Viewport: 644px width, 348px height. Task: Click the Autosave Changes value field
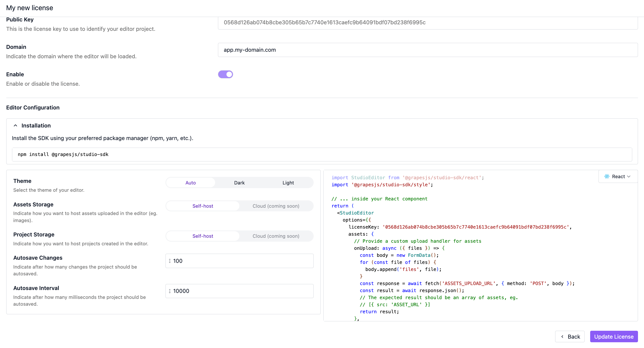(x=239, y=261)
